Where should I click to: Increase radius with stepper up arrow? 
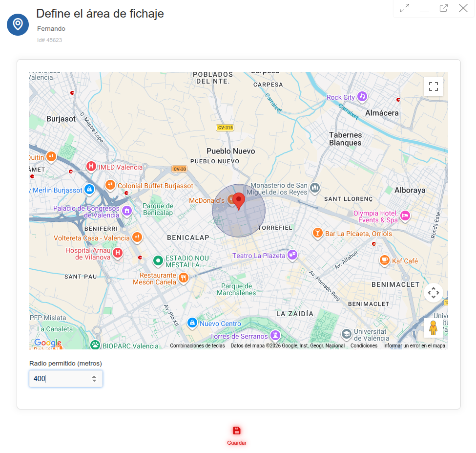(94, 377)
